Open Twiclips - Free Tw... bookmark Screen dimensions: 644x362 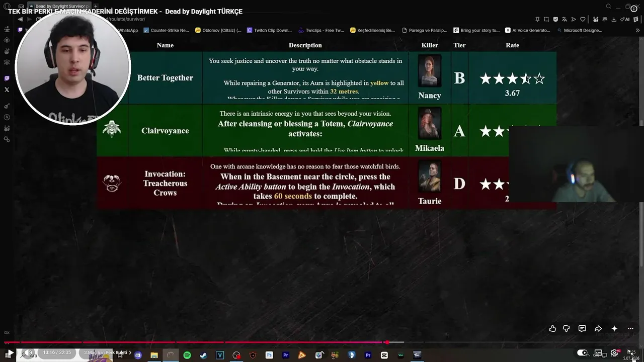tap(321, 30)
